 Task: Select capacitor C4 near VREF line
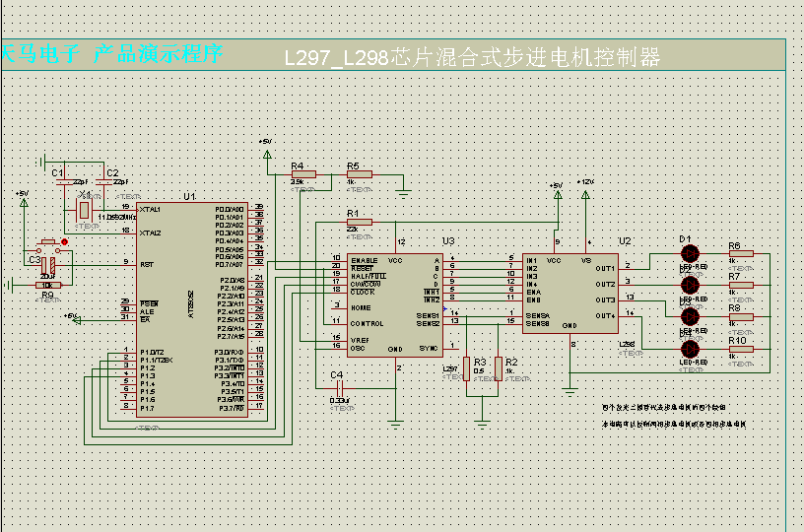click(x=339, y=388)
